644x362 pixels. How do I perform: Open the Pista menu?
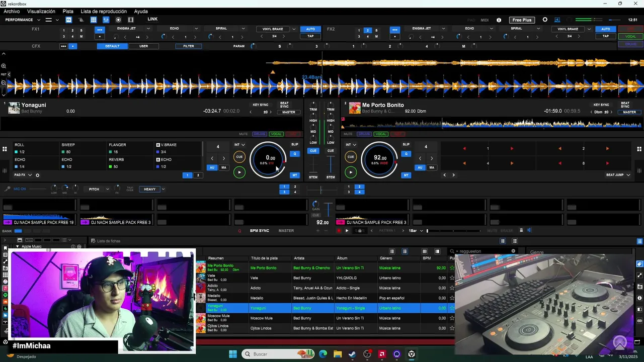coord(68,11)
